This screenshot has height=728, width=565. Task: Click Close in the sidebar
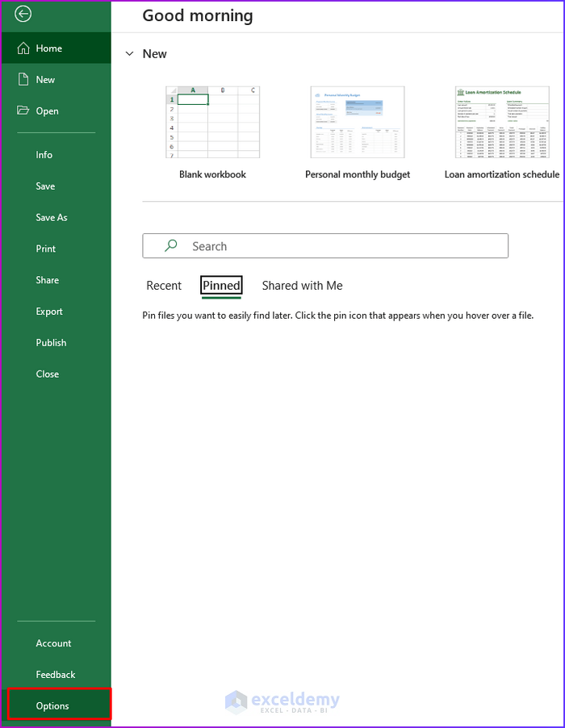point(48,374)
